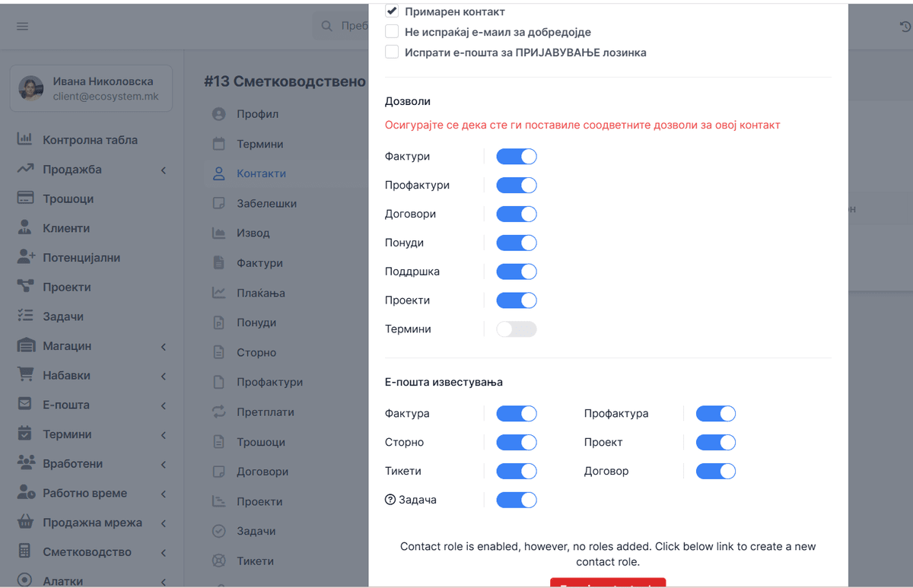Open the Профил tab
Viewport: 913px width, 588px height.
click(x=257, y=114)
